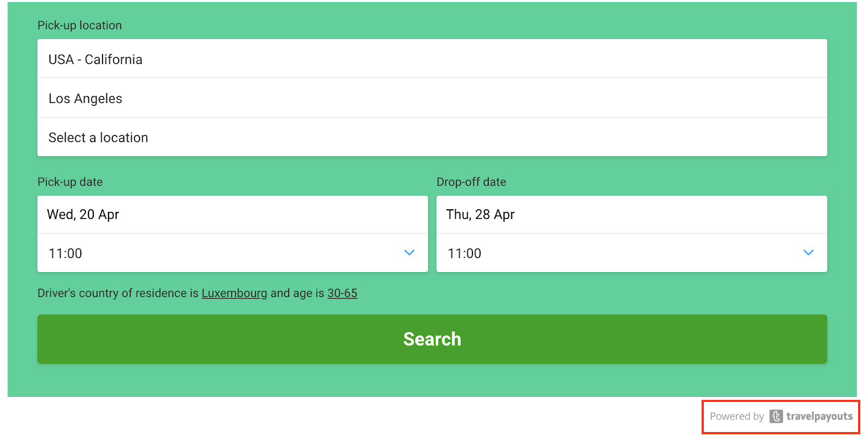Image resolution: width=868 pixels, height=438 pixels.
Task: Open the Luxembourg country of residence link
Action: [x=234, y=293]
